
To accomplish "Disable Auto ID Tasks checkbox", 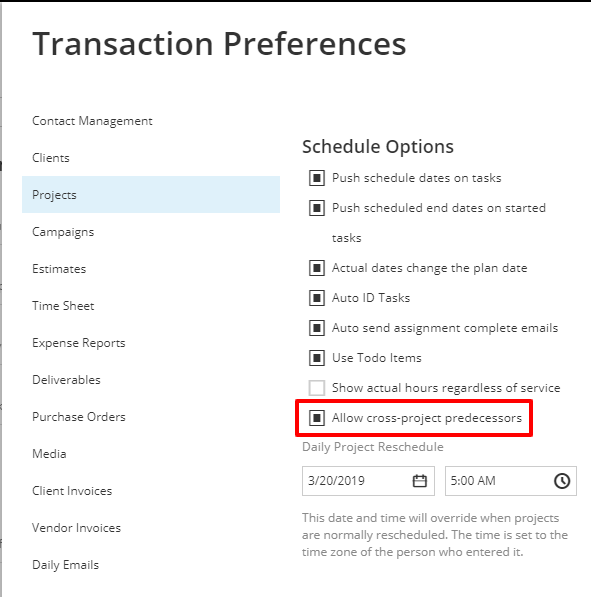I will pyautogui.click(x=317, y=298).
